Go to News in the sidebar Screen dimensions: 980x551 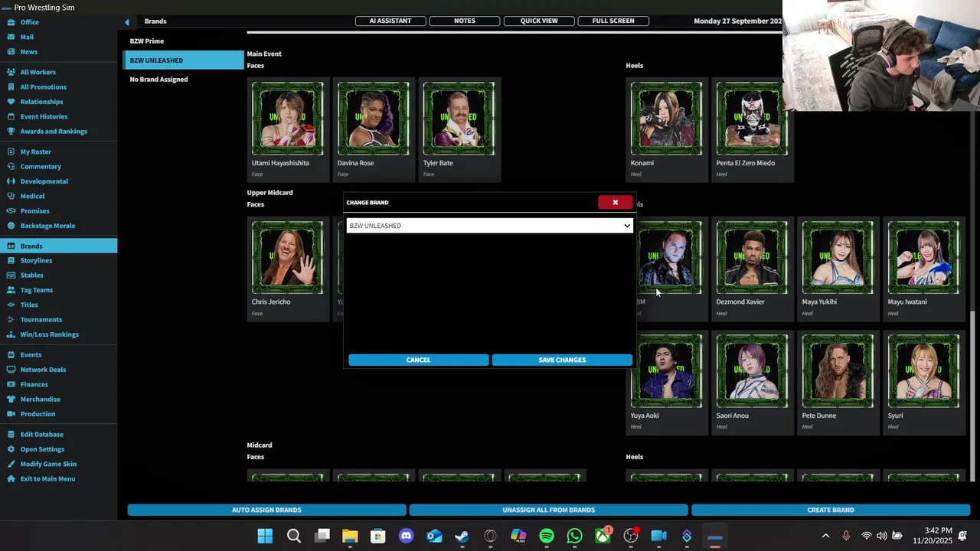[28, 52]
